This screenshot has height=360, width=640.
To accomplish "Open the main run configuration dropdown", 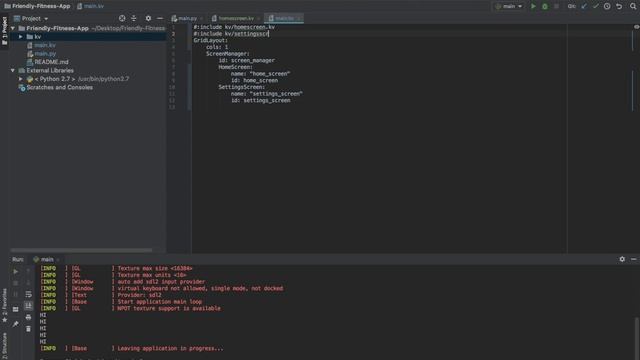I will [509, 6].
